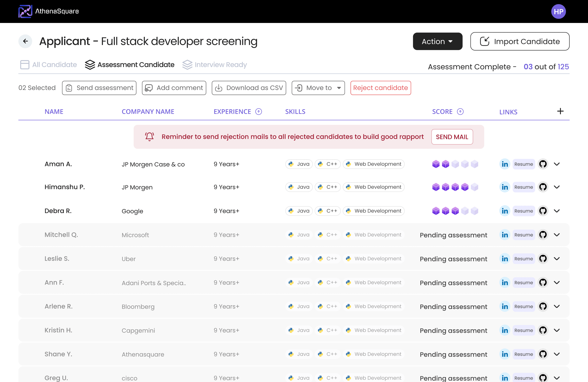Image resolution: width=588 pixels, height=382 pixels.
Task: Download the list as CSV
Action: [x=249, y=88]
